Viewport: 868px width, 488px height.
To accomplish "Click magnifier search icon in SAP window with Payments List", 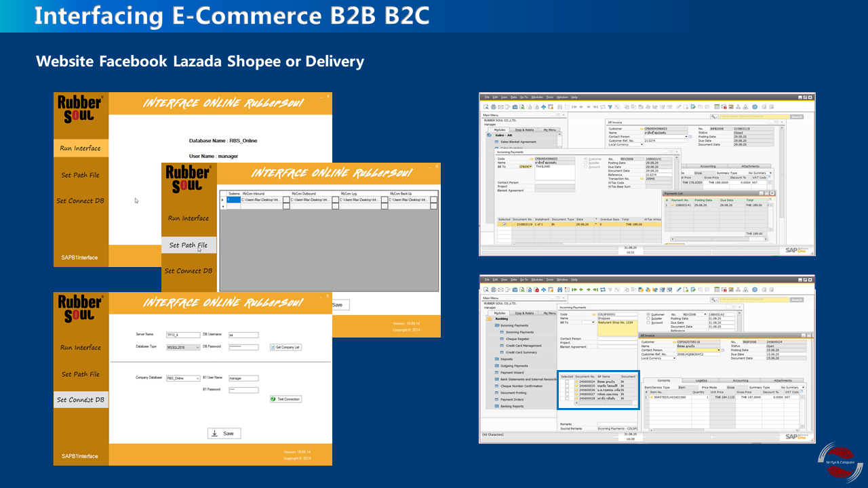I will pyautogui.click(x=713, y=117).
